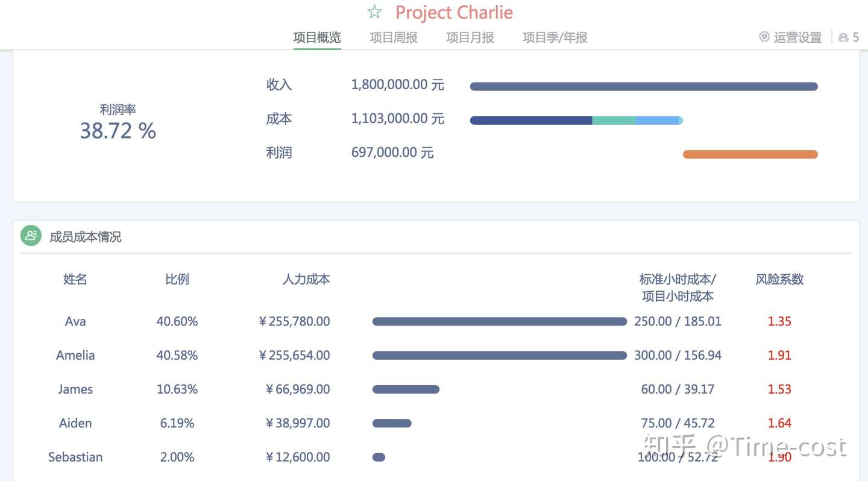
Task: Select member Amelia in the list
Action: coord(75,355)
